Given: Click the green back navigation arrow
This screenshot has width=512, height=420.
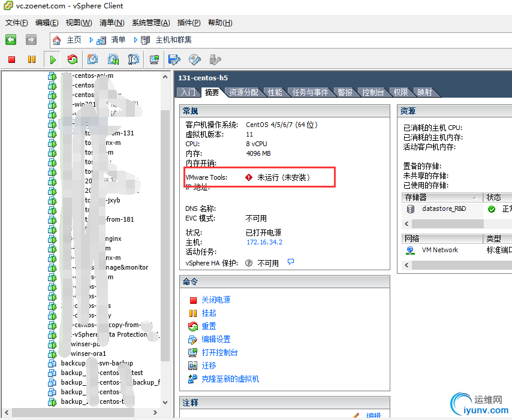Looking at the screenshot, I should tap(11, 40).
